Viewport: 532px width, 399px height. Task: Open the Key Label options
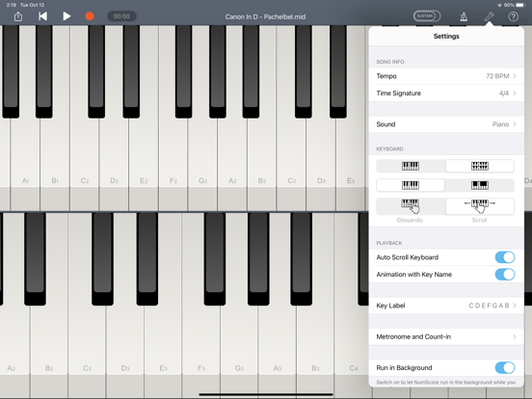pos(446,306)
